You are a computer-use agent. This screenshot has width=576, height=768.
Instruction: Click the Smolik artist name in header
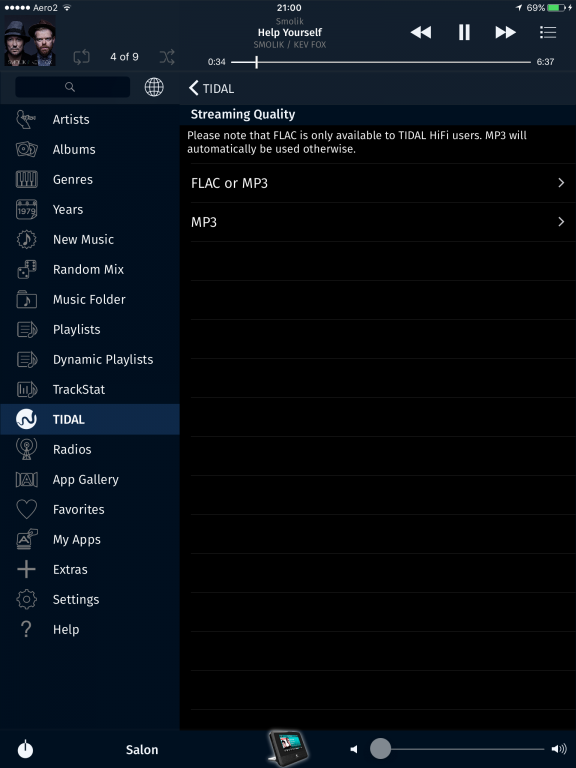[x=289, y=21]
